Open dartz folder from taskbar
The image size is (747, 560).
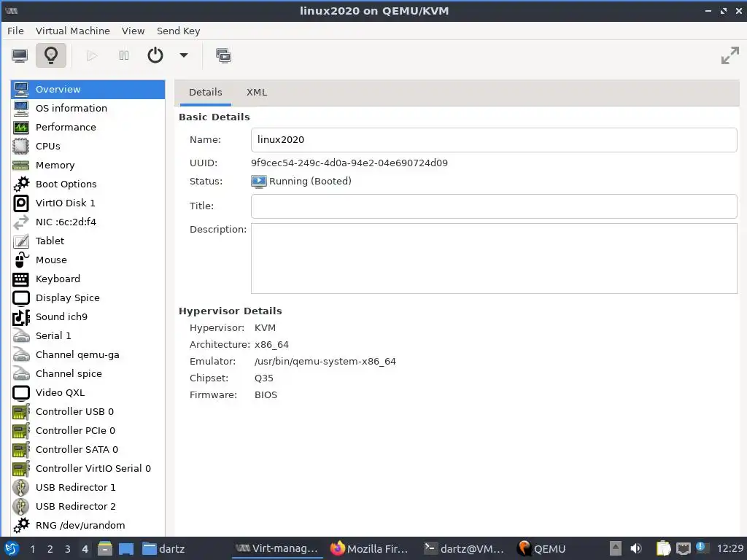tap(163, 549)
